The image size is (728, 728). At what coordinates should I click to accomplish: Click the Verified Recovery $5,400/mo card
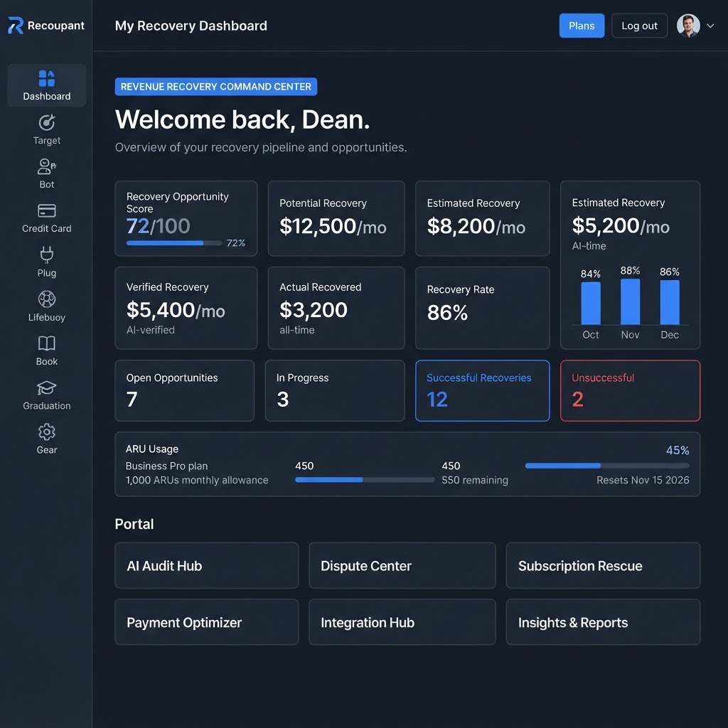pyautogui.click(x=186, y=308)
